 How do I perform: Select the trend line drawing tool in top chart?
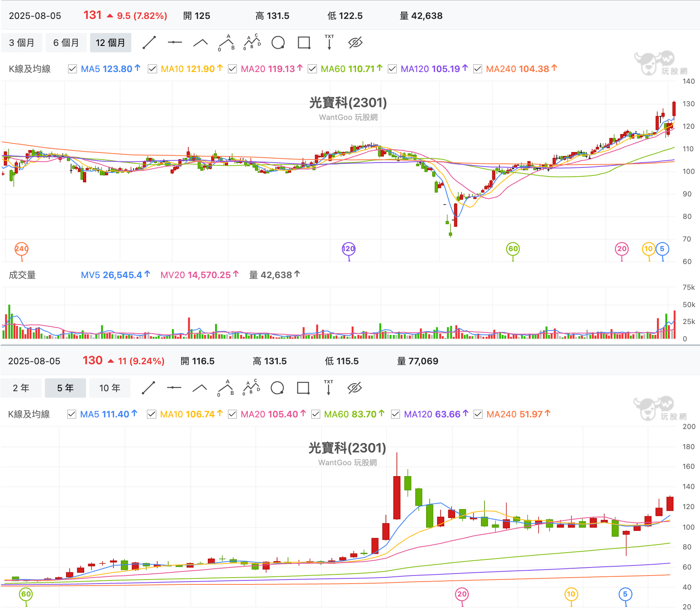pyautogui.click(x=149, y=43)
